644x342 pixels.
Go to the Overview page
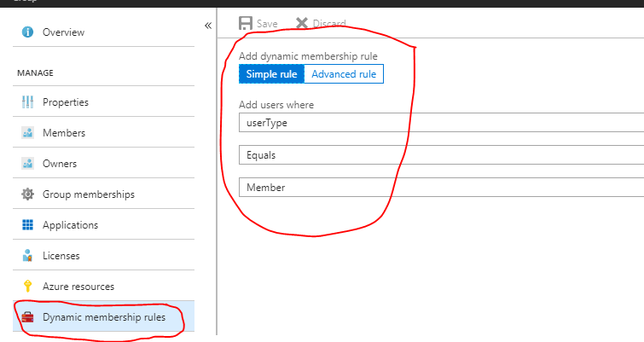point(63,32)
